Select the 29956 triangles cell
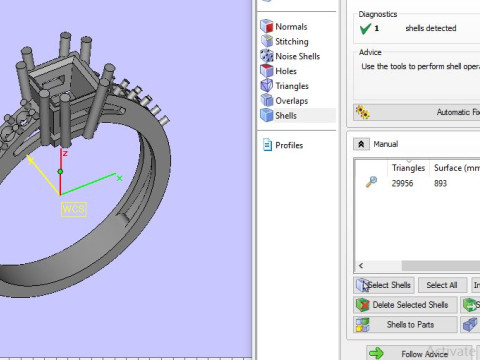Screen dimensions: 480x360 coord(402,183)
